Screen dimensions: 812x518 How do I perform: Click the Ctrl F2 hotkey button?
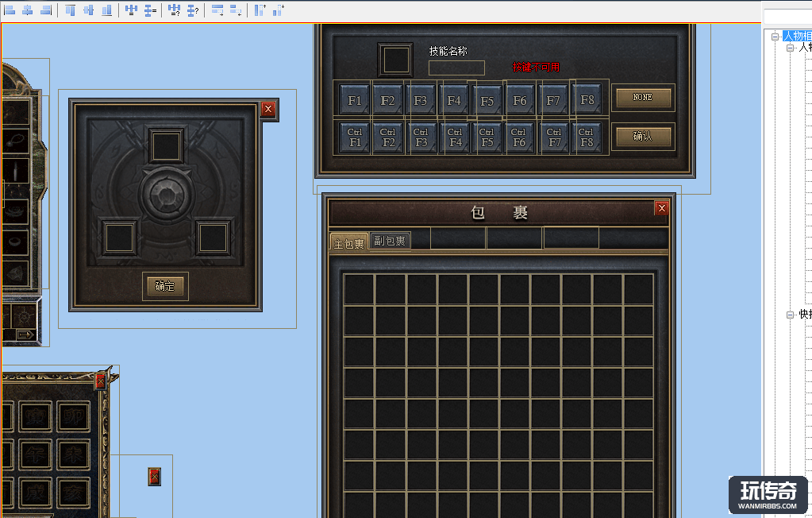388,137
